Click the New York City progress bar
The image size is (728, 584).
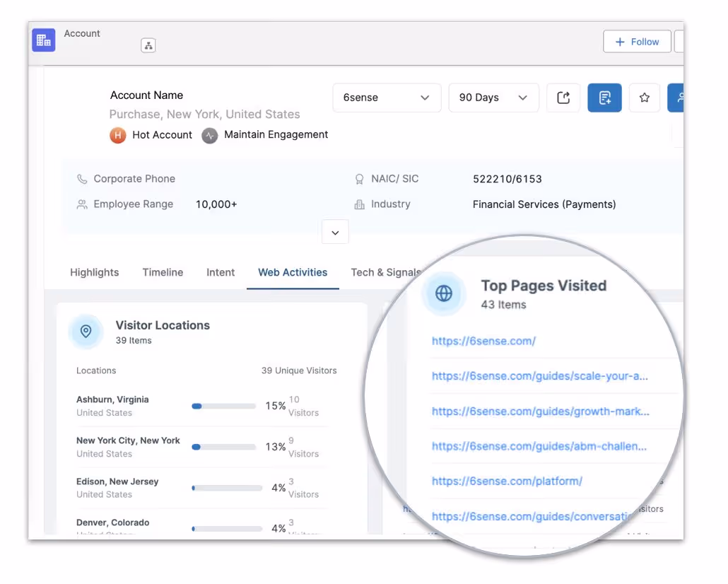tap(224, 447)
